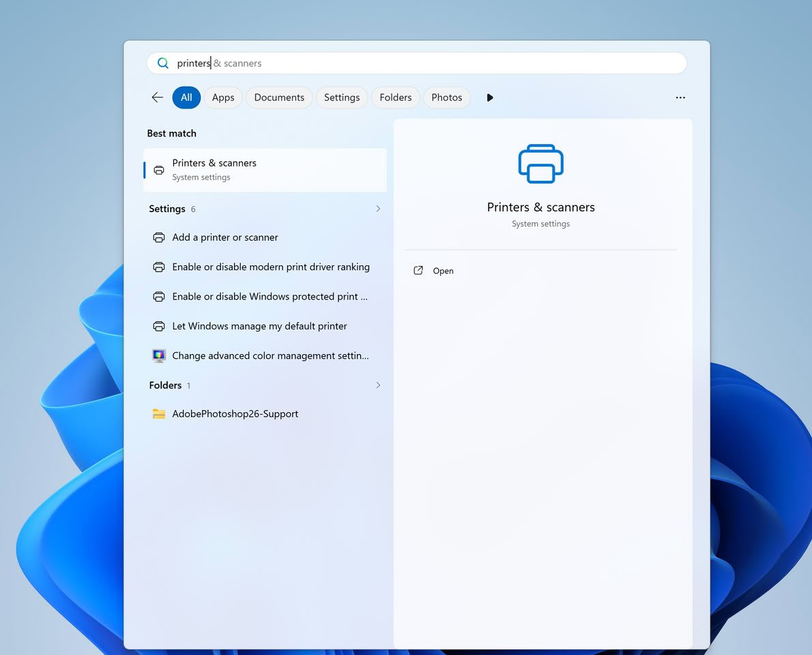The height and width of the screenshot is (655, 812).
Task: Open Add a printer or scanner
Action: (265, 237)
